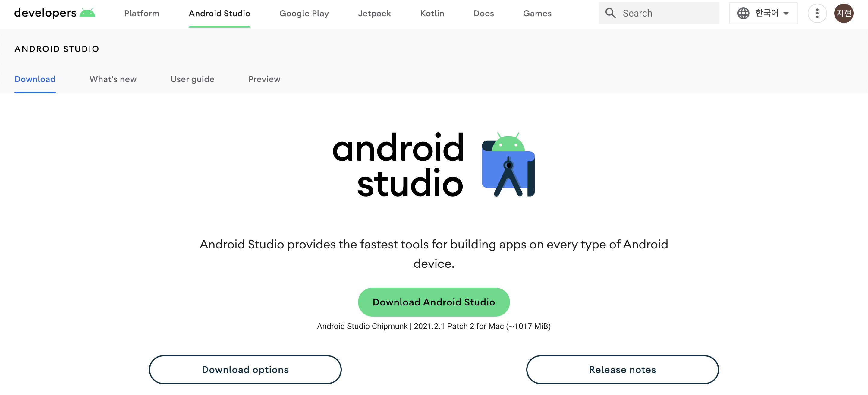Open the Platform nav tab
The height and width of the screenshot is (395, 868).
(142, 13)
